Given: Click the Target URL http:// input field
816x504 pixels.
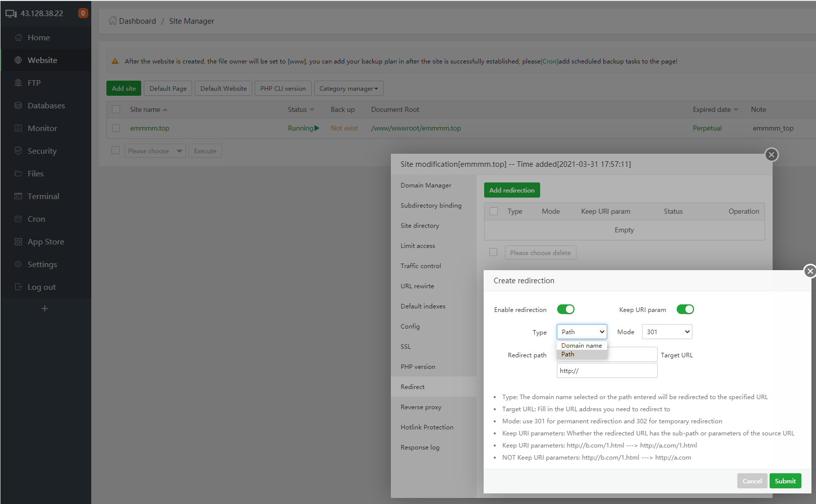Looking at the screenshot, I should click(607, 370).
